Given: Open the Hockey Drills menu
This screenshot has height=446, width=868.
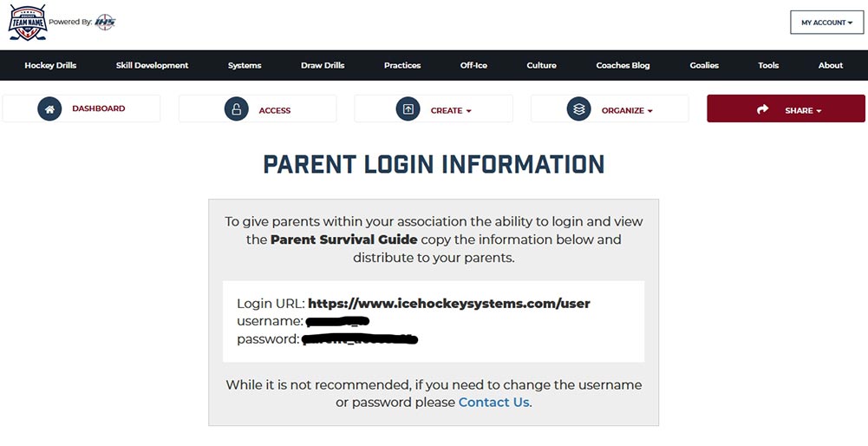Looking at the screenshot, I should point(50,65).
